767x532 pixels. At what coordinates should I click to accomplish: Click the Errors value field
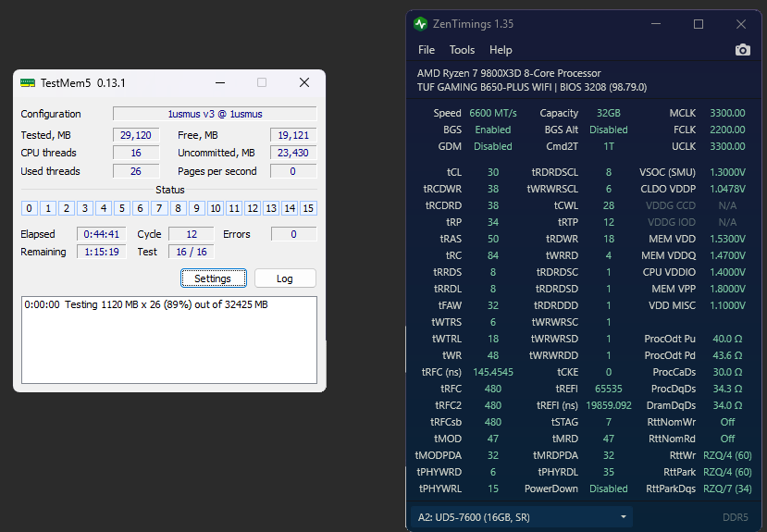[293, 234]
